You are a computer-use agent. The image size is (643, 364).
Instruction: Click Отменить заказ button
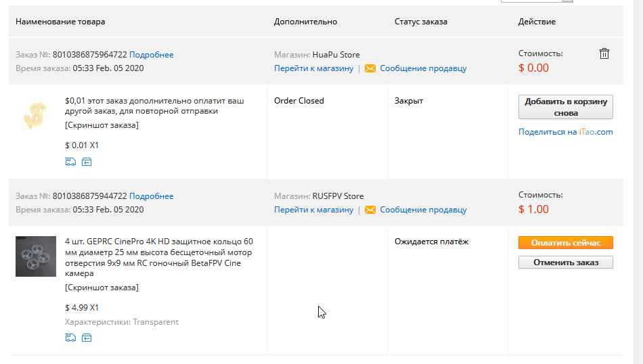coord(565,263)
